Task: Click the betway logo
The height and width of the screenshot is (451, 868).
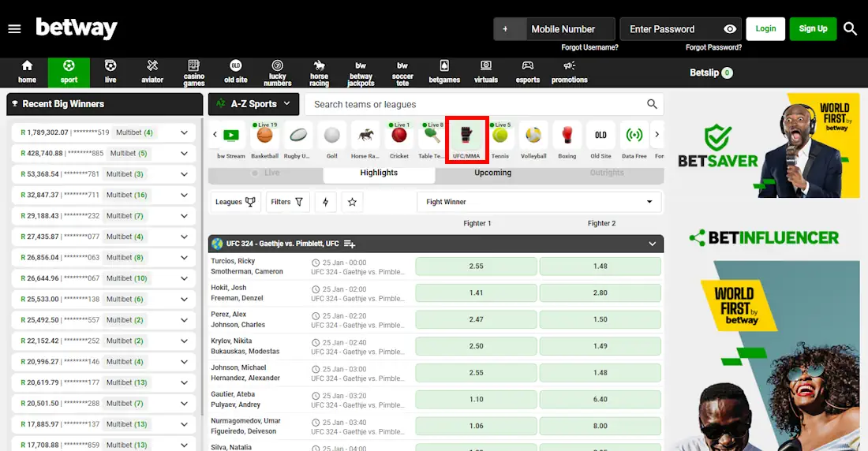Action: click(x=77, y=28)
